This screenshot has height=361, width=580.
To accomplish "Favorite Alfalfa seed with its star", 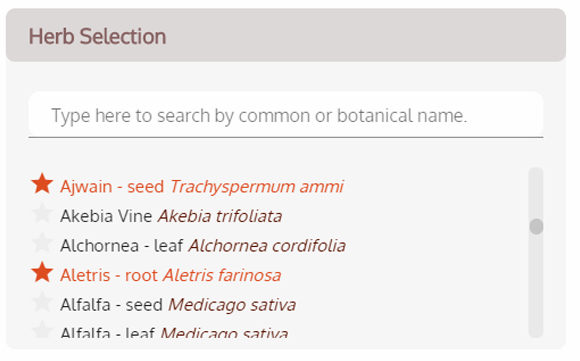I will 42,302.
